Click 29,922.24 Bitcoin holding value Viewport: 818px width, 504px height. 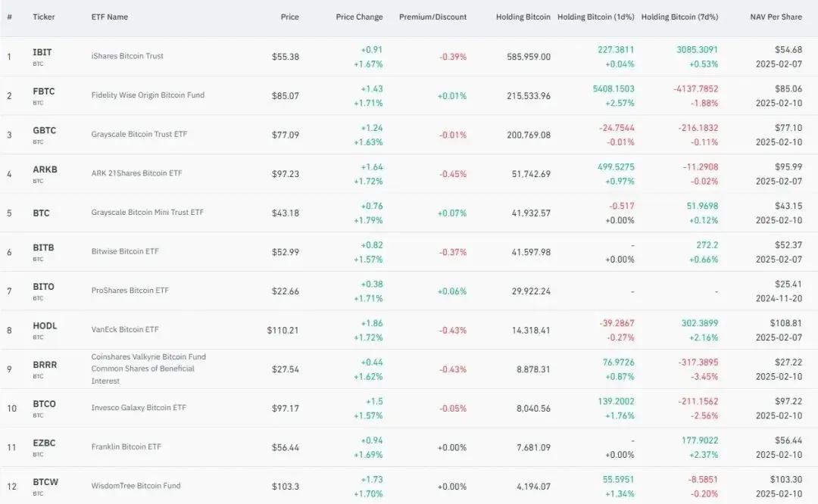tap(531, 291)
